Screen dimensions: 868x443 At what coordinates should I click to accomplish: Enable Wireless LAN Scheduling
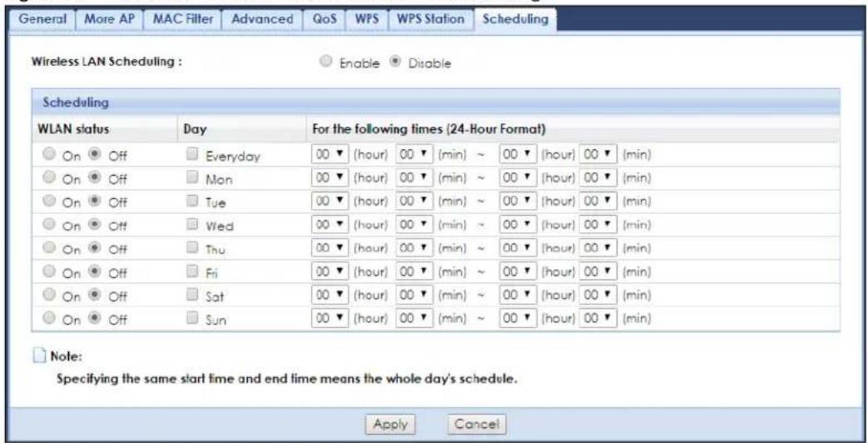(x=326, y=62)
